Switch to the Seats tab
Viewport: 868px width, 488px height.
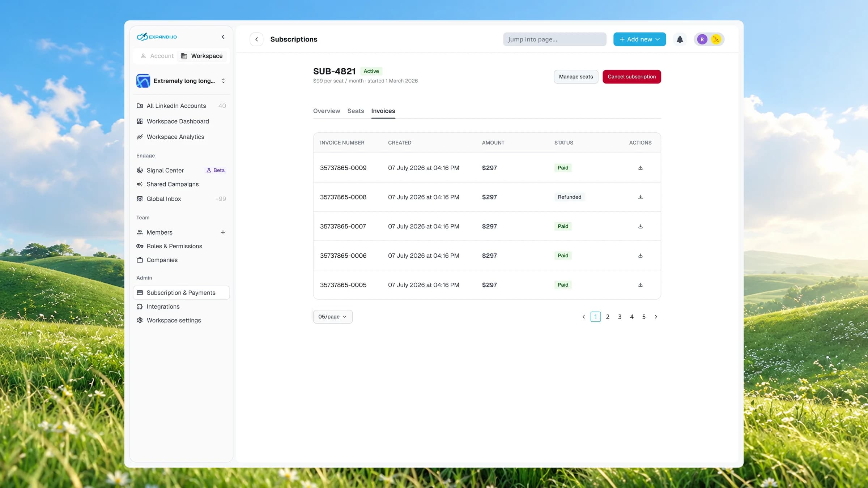(x=356, y=111)
